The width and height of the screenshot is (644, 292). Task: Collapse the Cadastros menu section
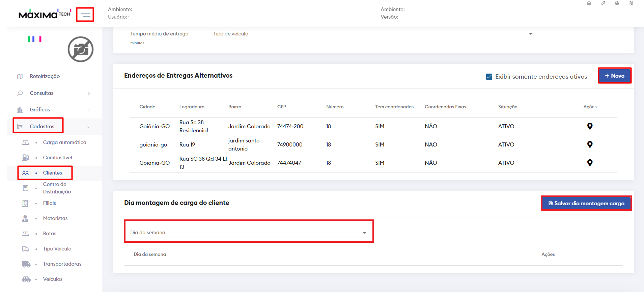[x=42, y=127]
